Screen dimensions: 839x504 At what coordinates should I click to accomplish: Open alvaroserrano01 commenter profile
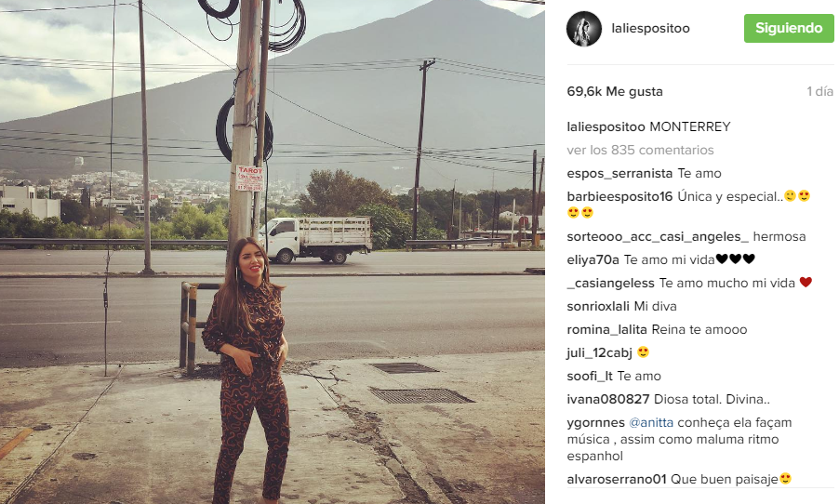617,479
